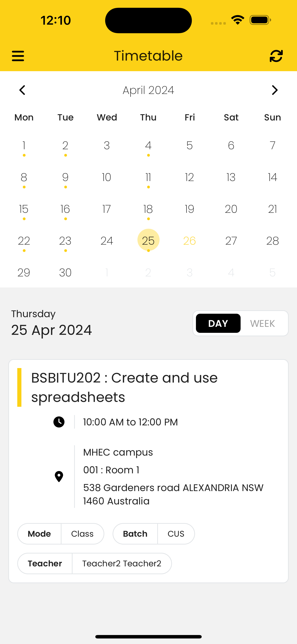Tap the yellow color bar on class card
The width and height of the screenshot is (297, 644).
tap(19, 387)
